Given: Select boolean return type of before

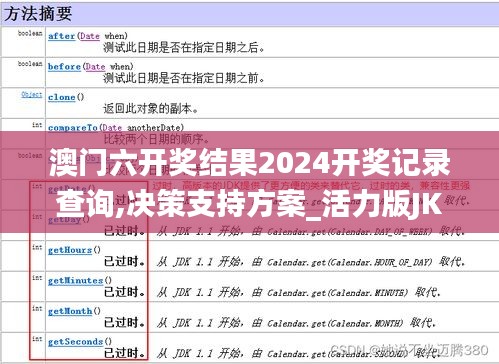Looking at the screenshot, I should coord(30,64).
